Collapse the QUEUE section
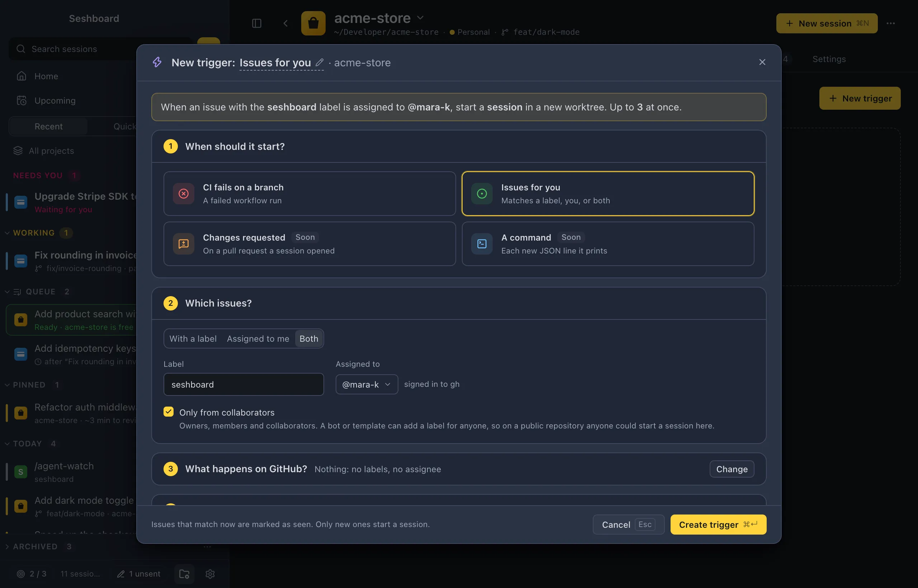Image resolution: width=918 pixels, height=588 pixels. [x=7, y=292]
